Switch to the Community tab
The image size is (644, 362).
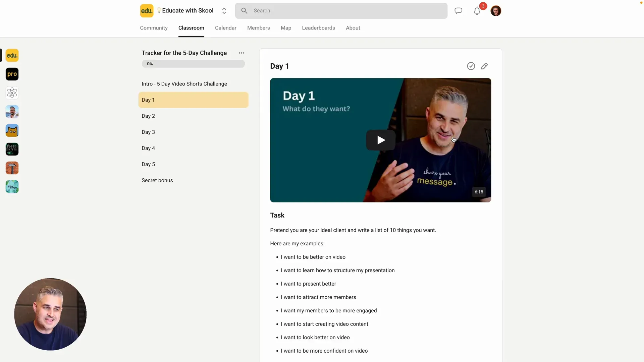point(154,28)
